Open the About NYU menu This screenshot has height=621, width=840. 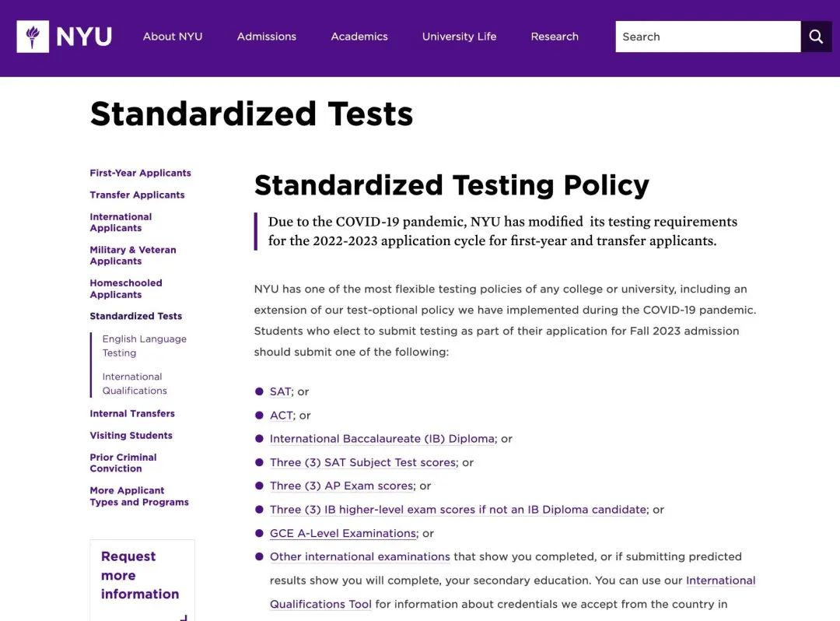click(173, 37)
